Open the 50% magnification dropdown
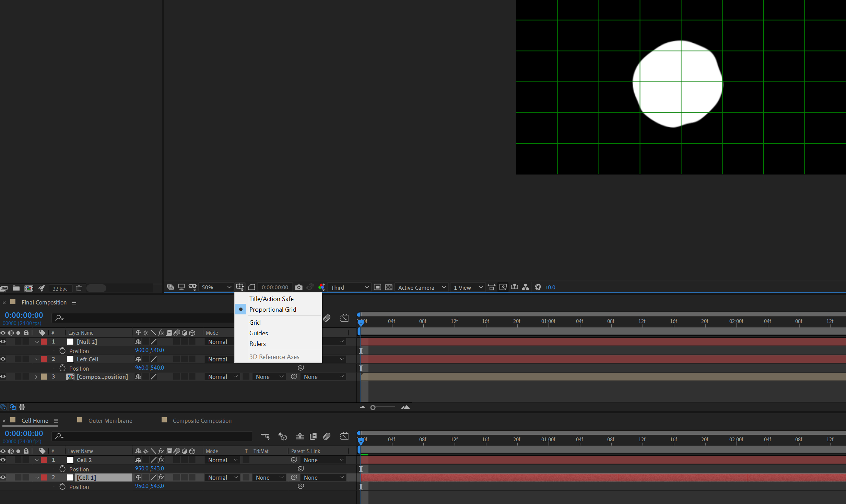Image resolution: width=846 pixels, height=504 pixels. click(x=216, y=287)
